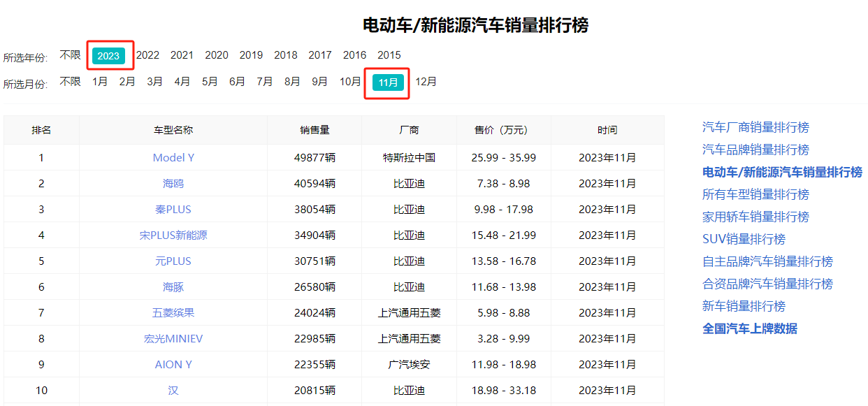This screenshot has height=406, width=868.
Task: Select the 2023 year filter
Action: pyautogui.click(x=108, y=56)
